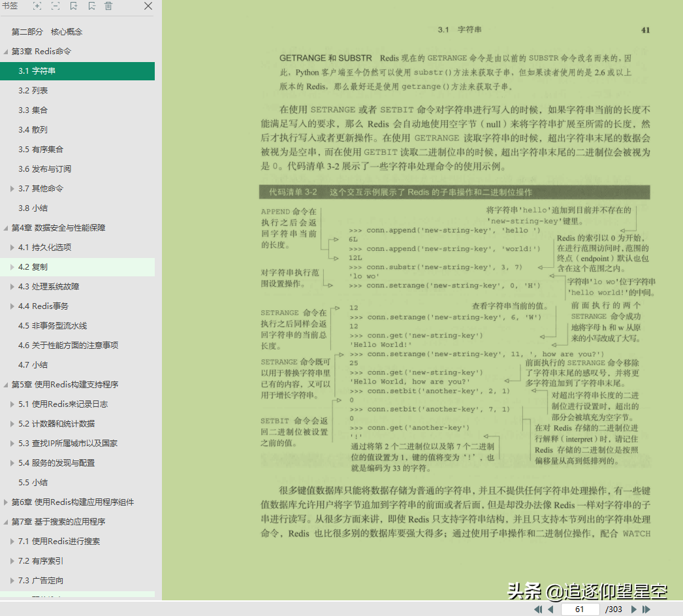The height and width of the screenshot is (616, 683).
Task: Click the page number field showing 61
Action: 580,609
